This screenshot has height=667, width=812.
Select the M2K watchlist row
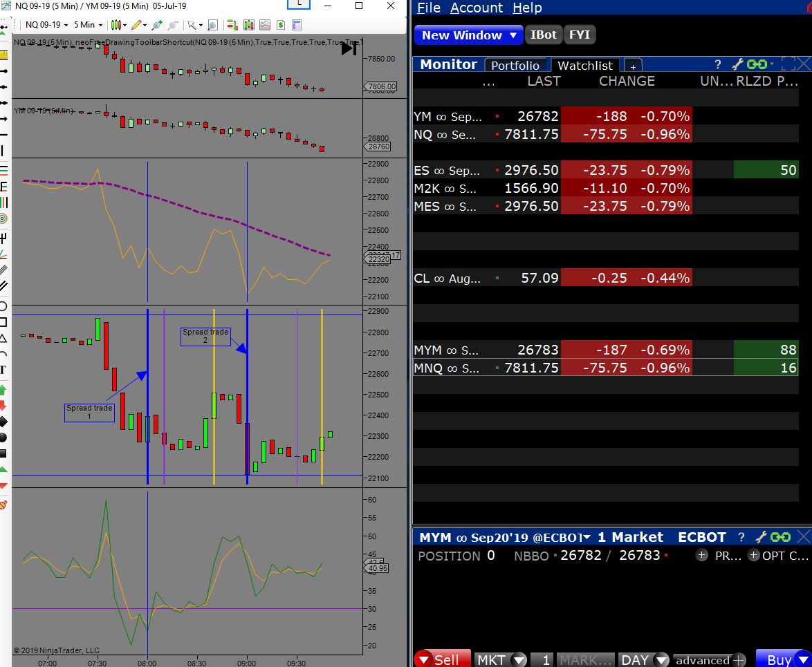pyautogui.click(x=606, y=188)
